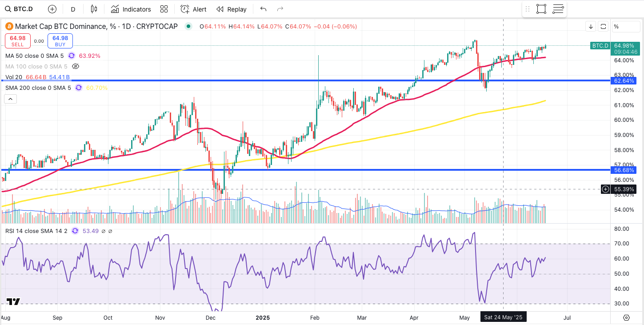
Task: Toggle MA 100 visibility eye icon
Action: 76,66
